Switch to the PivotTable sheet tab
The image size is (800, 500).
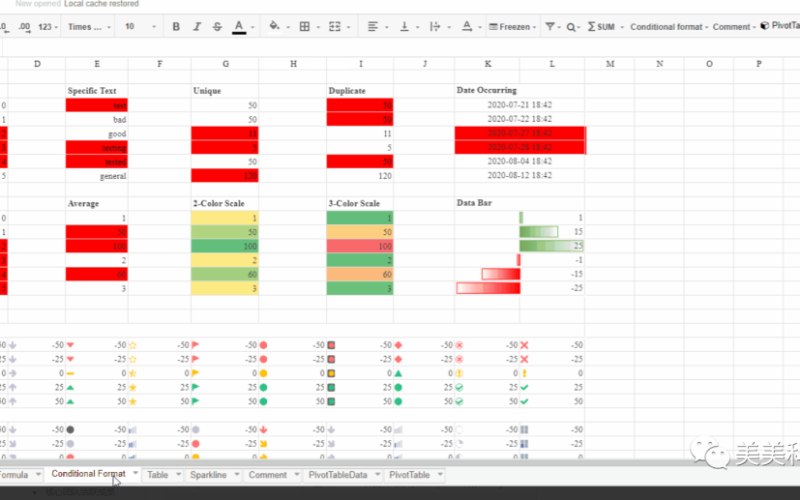point(409,475)
